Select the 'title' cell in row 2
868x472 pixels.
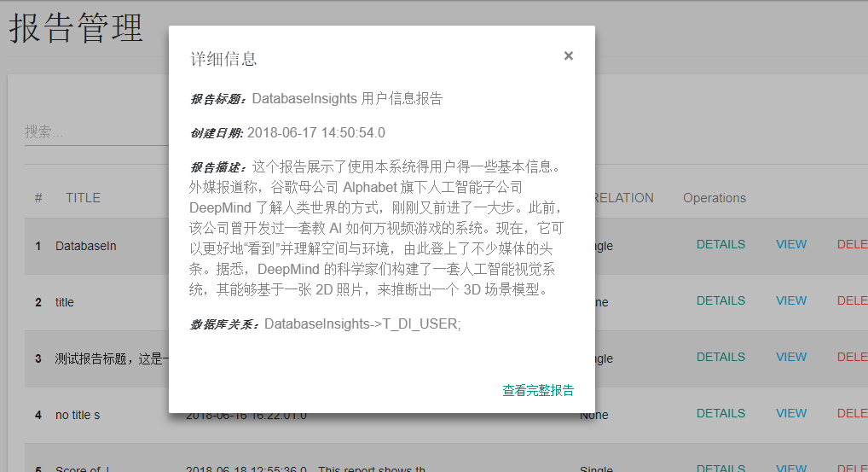64,302
